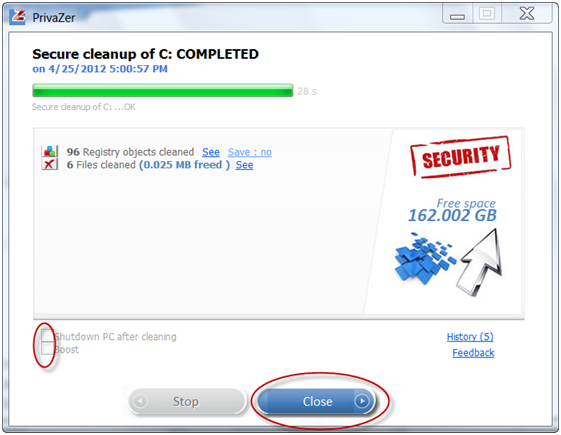Click the left arrow icon on Stop button
The width and height of the screenshot is (561, 435).
click(x=140, y=401)
